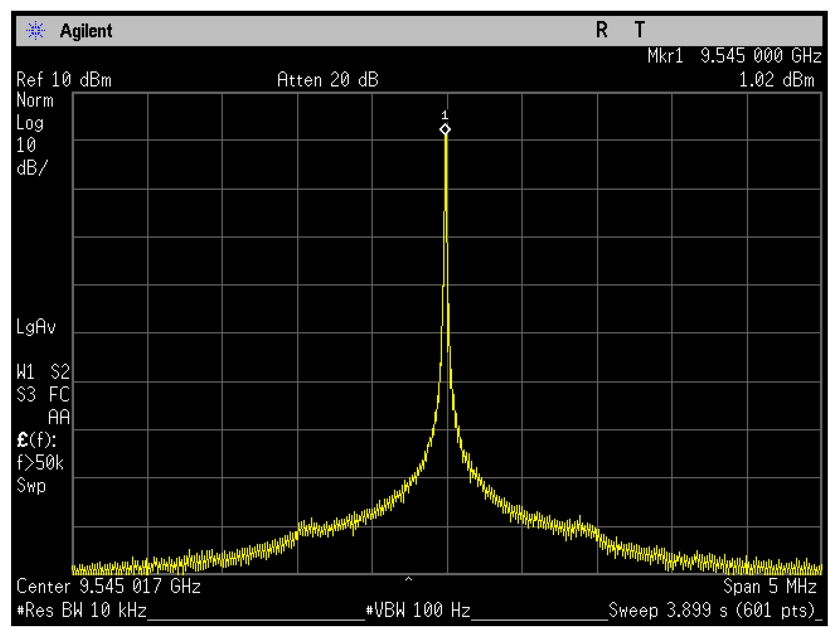
Task: Click the f>50k Swp phase noise label
Action: point(40,463)
